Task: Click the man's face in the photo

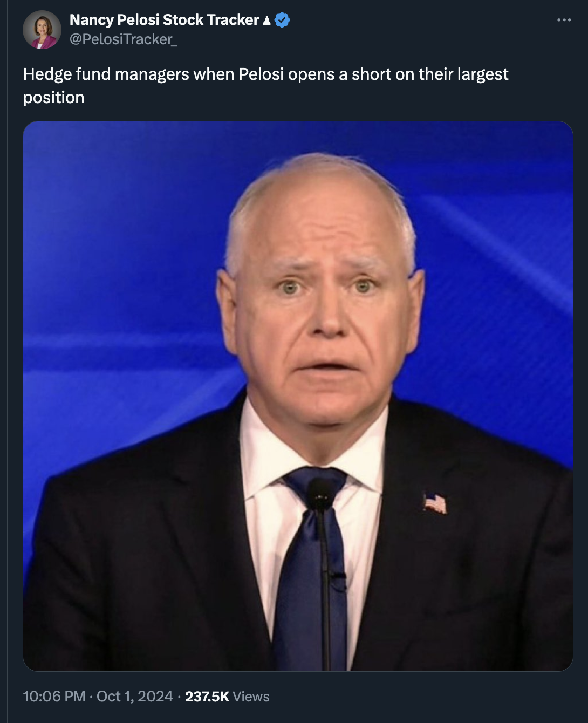Action: coord(322,302)
